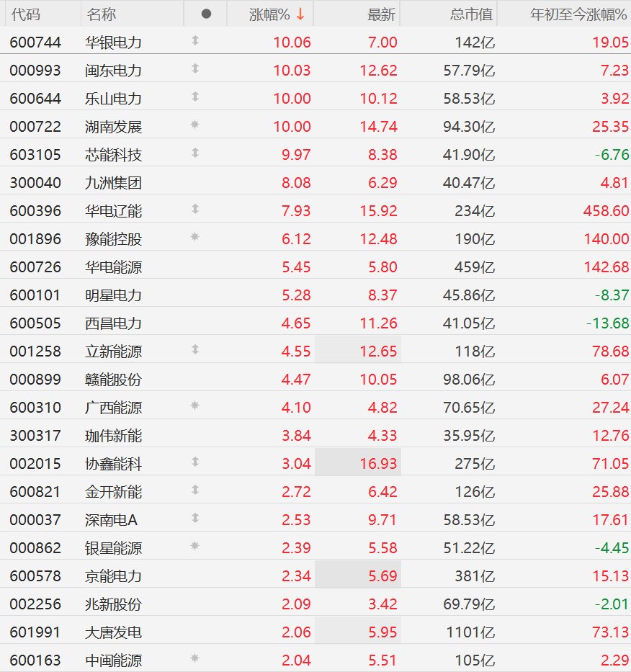Click market cap 459亿
The width and height of the screenshot is (631, 672).
(x=475, y=267)
